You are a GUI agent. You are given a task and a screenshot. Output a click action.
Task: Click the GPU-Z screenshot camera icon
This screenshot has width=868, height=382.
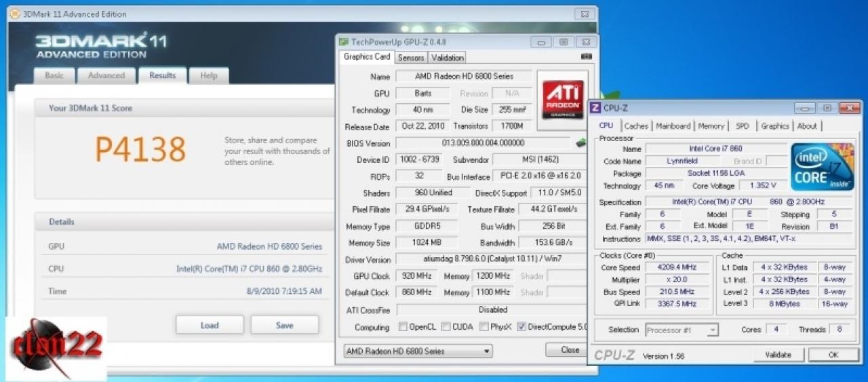click(587, 57)
